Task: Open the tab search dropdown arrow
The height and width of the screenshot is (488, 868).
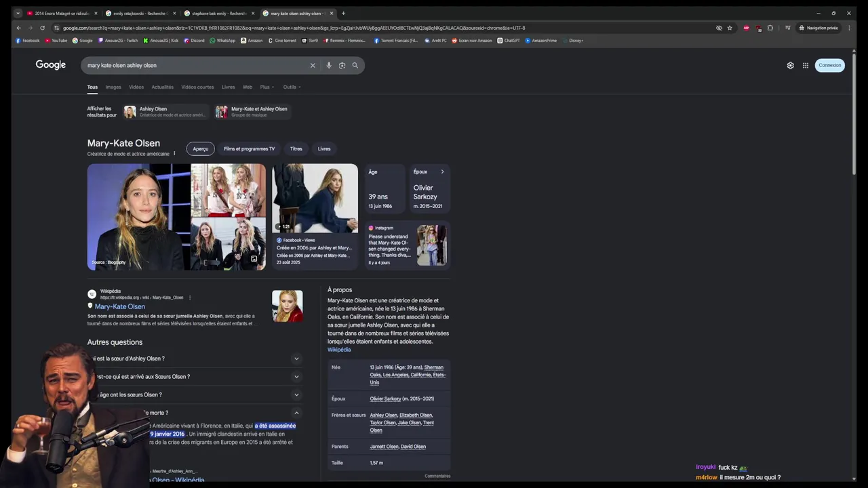Action: point(18,13)
